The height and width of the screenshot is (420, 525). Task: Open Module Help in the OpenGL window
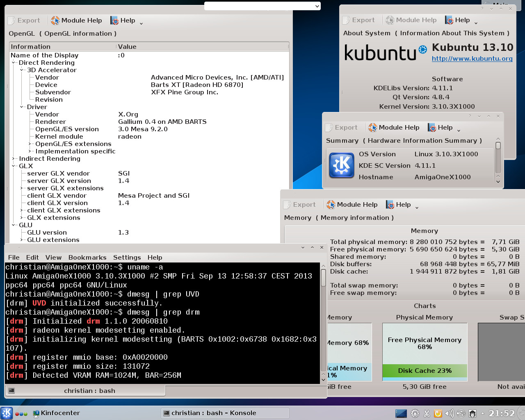point(76,21)
